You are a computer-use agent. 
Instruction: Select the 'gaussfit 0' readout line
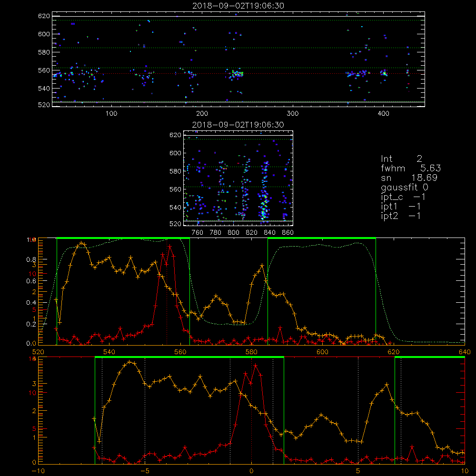coord(404,187)
